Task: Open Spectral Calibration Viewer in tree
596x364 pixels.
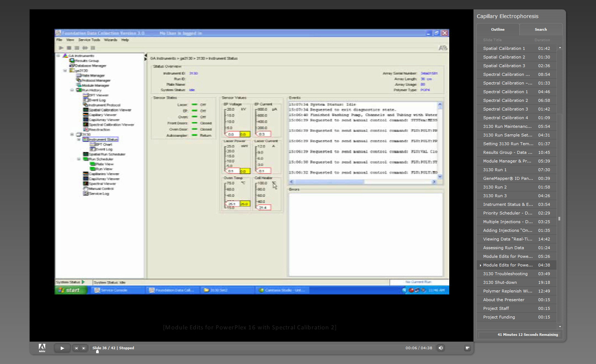Action: click(108, 125)
